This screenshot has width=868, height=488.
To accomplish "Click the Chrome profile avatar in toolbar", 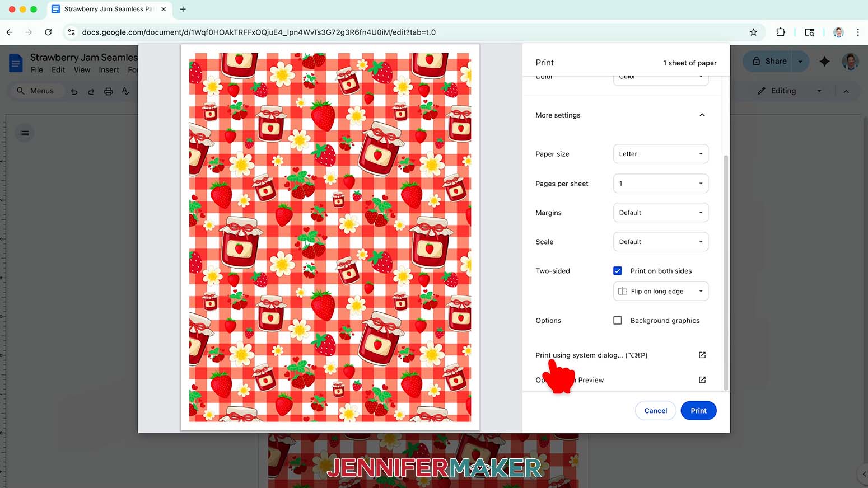I will (x=838, y=32).
